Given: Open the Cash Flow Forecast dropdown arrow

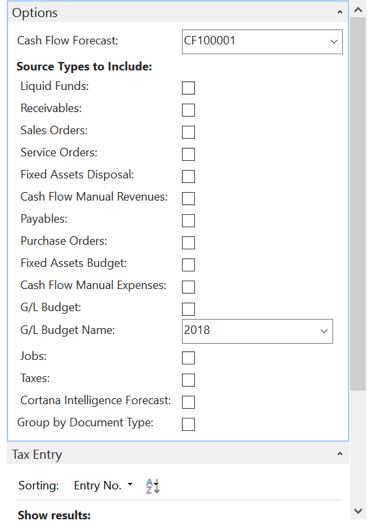Looking at the screenshot, I should click(333, 42).
